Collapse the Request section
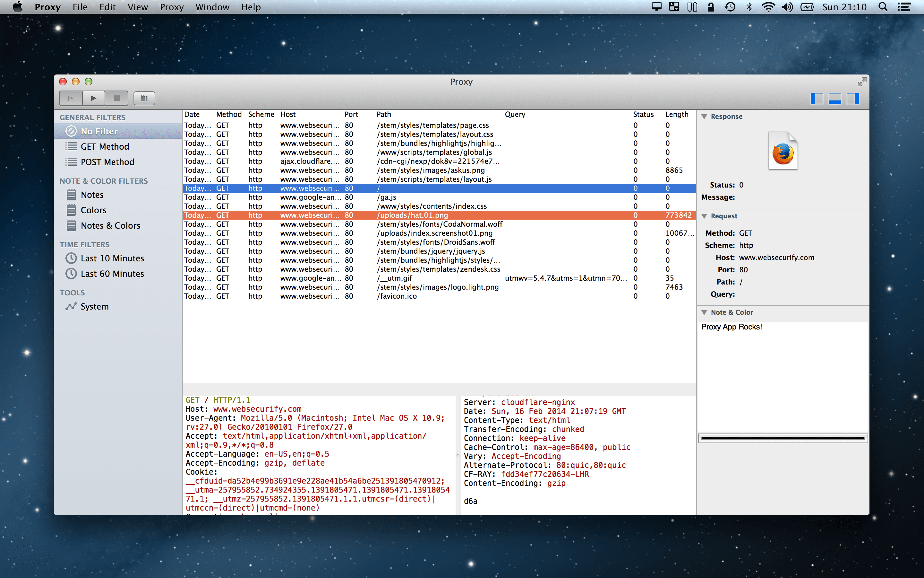The image size is (924, 578). tap(704, 216)
